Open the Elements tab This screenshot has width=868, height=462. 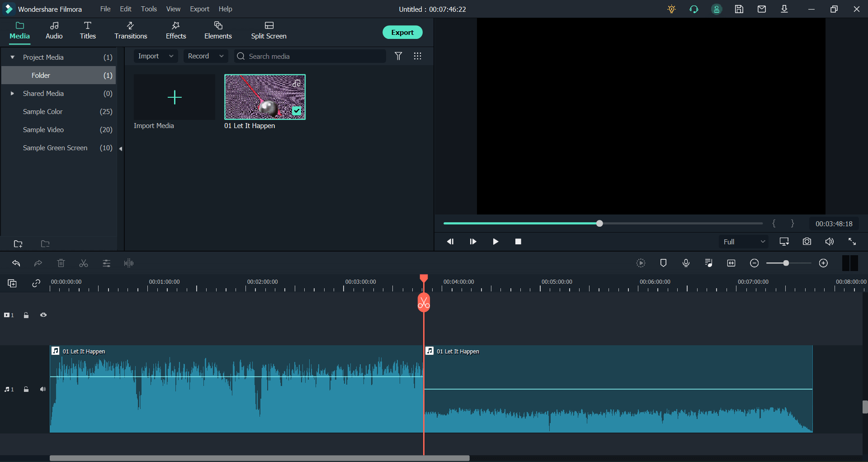218,31
